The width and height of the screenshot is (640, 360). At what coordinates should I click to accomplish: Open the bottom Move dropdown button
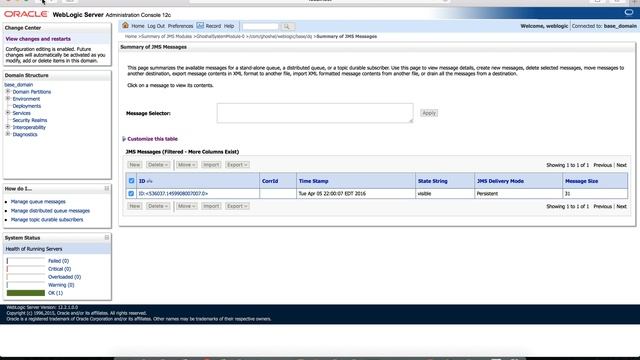(x=187, y=206)
